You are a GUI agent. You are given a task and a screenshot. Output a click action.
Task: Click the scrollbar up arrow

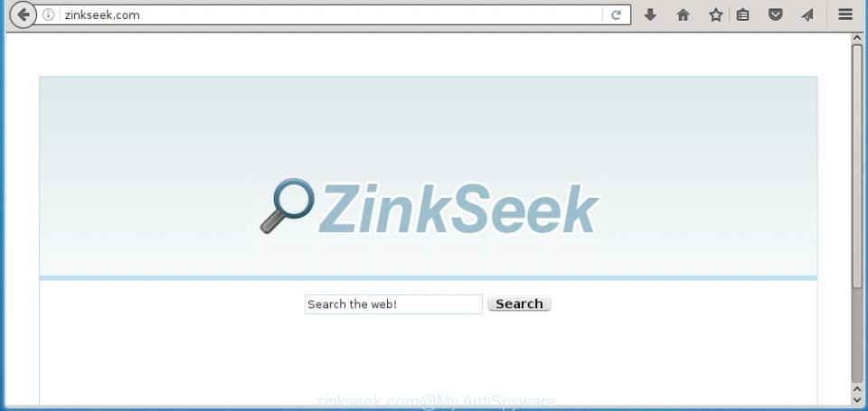coord(857,38)
